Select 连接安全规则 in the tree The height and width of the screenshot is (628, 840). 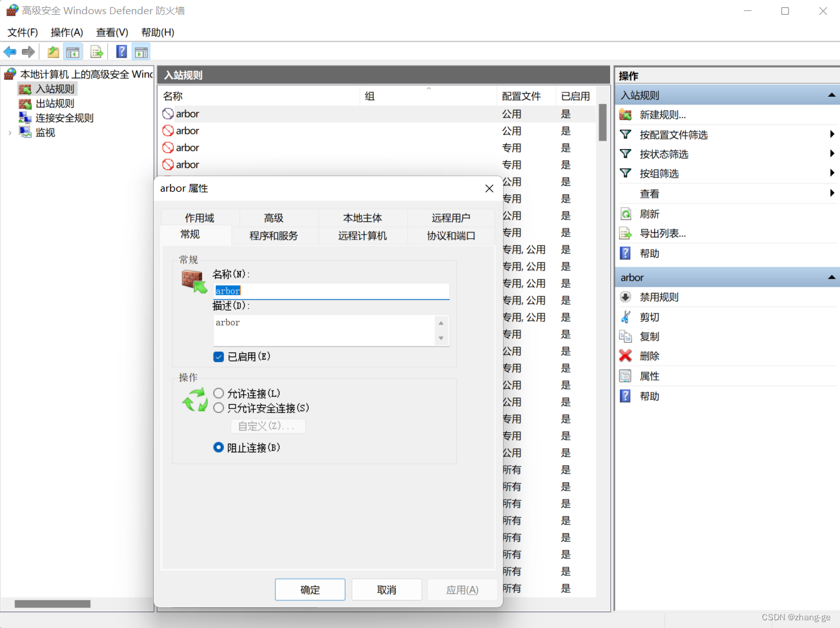pos(64,118)
